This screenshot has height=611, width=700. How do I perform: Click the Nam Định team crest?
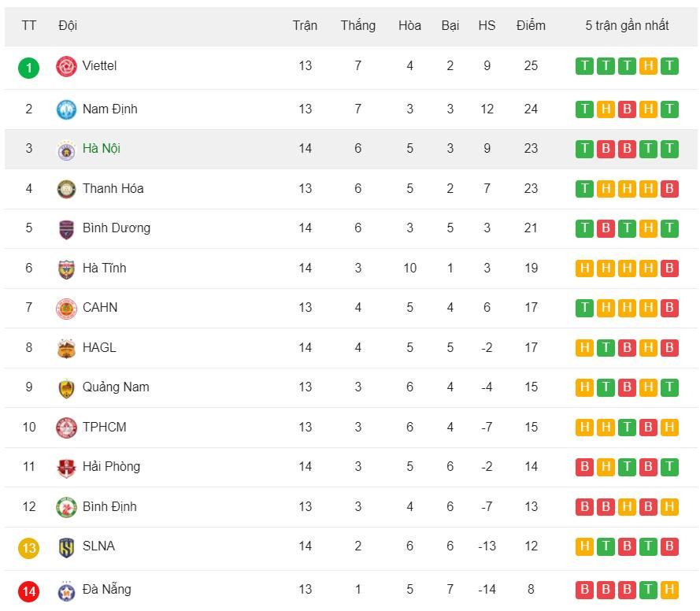[x=66, y=109]
